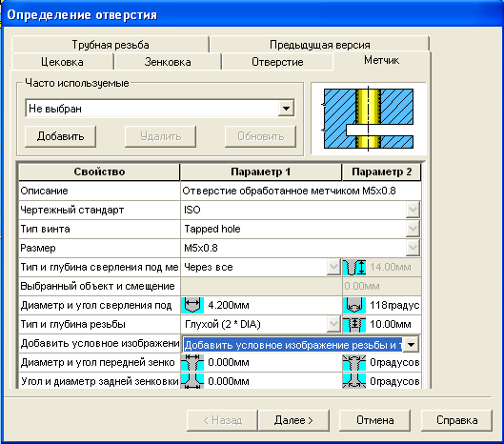This screenshot has width=504, height=444.
Task: Select the Тип и глубина резьбы label
Action: 72,324
